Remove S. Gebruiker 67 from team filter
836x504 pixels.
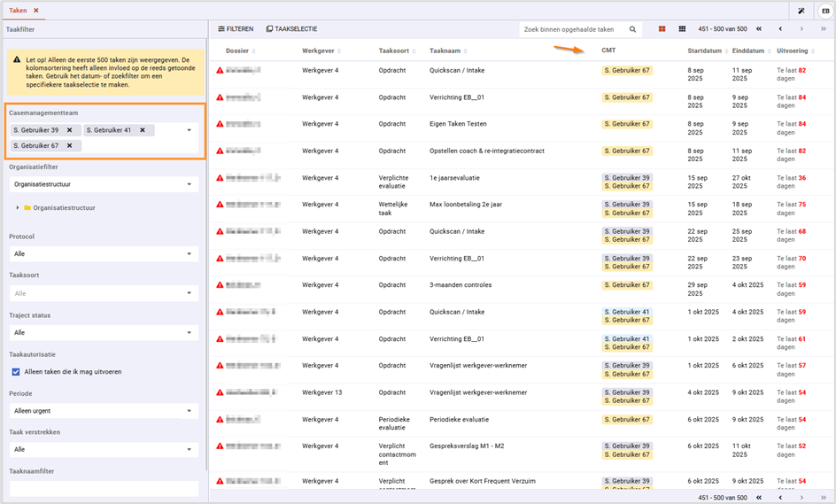click(x=69, y=145)
